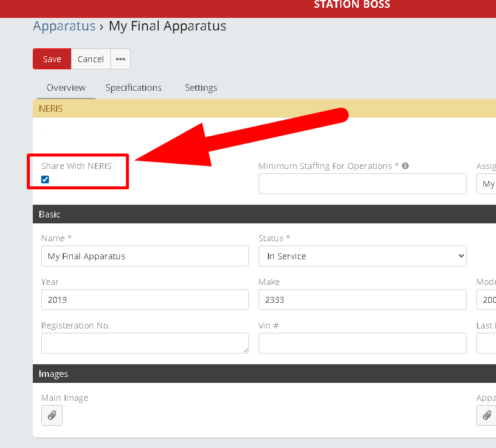This screenshot has width=496, height=448.
Task: Click the Minimum Staffing info icon
Action: (405, 166)
